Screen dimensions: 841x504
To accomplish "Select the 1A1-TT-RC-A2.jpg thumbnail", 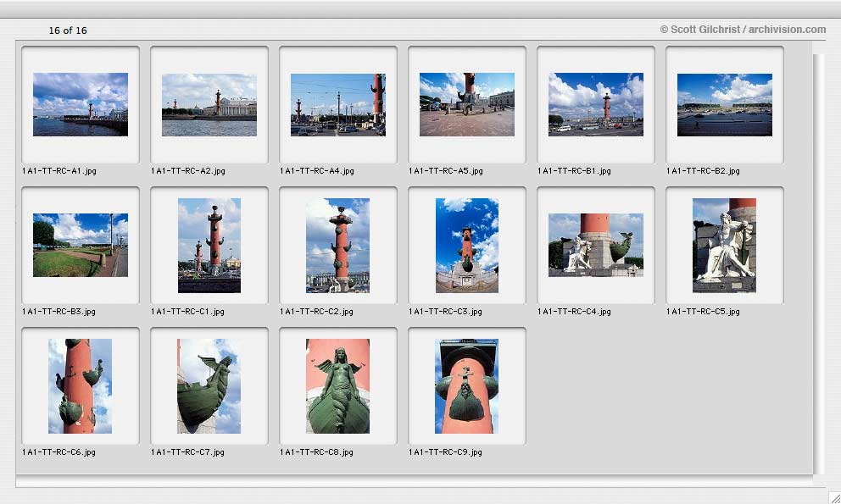I will [209, 104].
